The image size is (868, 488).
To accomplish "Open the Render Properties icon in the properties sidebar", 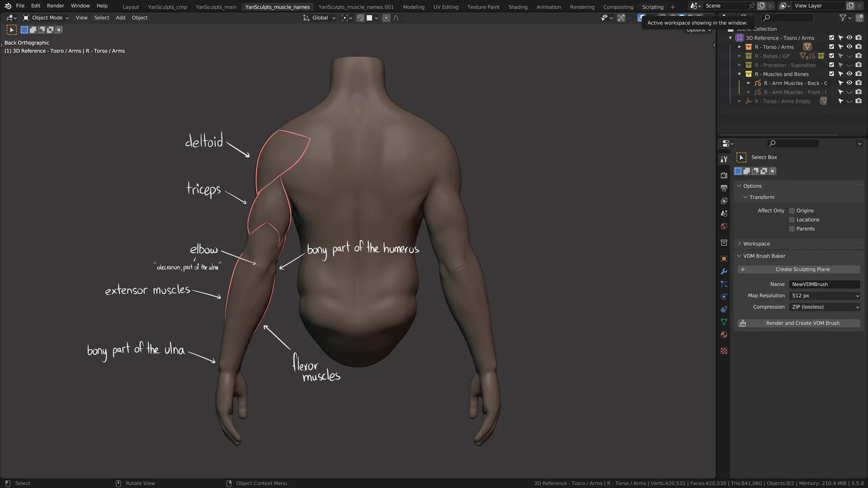I will [724, 176].
